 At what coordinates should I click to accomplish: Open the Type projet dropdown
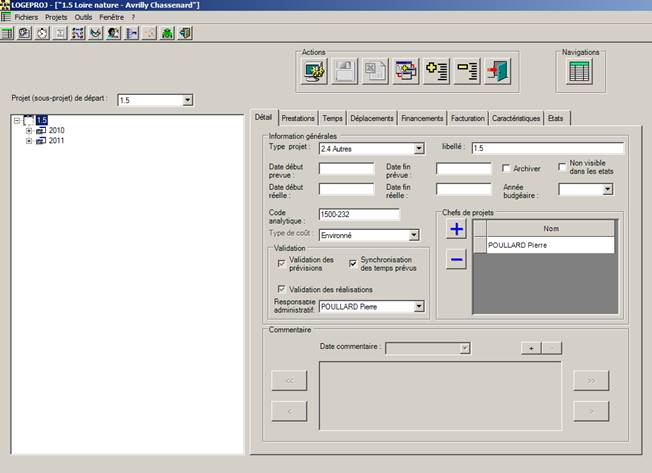pyautogui.click(x=417, y=149)
